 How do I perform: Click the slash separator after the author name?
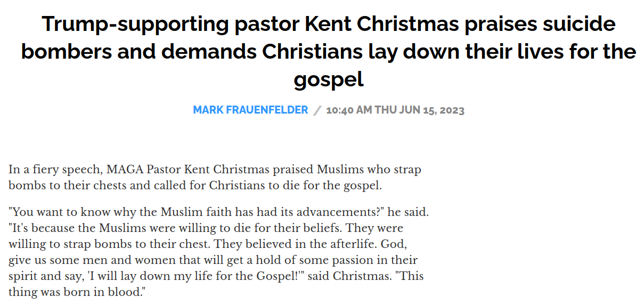(317, 110)
